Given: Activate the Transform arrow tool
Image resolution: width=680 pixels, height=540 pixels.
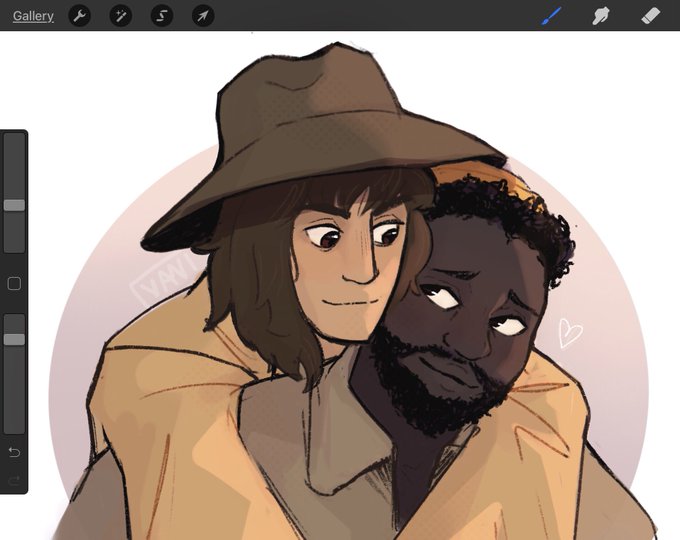Looking at the screenshot, I should (x=203, y=16).
